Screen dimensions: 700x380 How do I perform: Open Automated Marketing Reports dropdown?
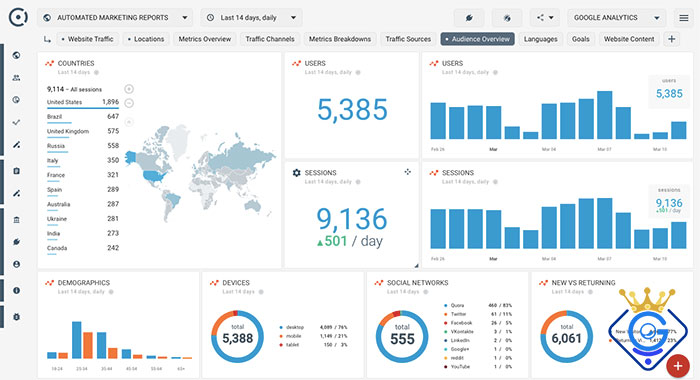pyautogui.click(x=115, y=18)
